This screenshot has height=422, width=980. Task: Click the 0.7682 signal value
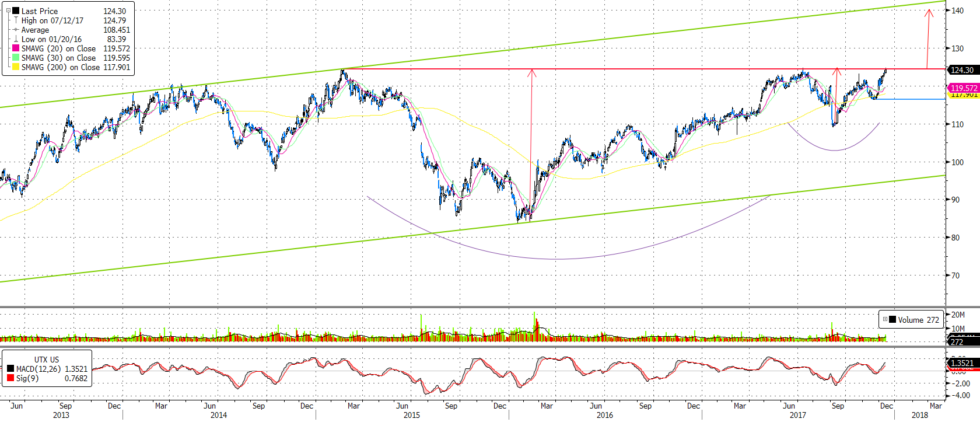[76, 378]
